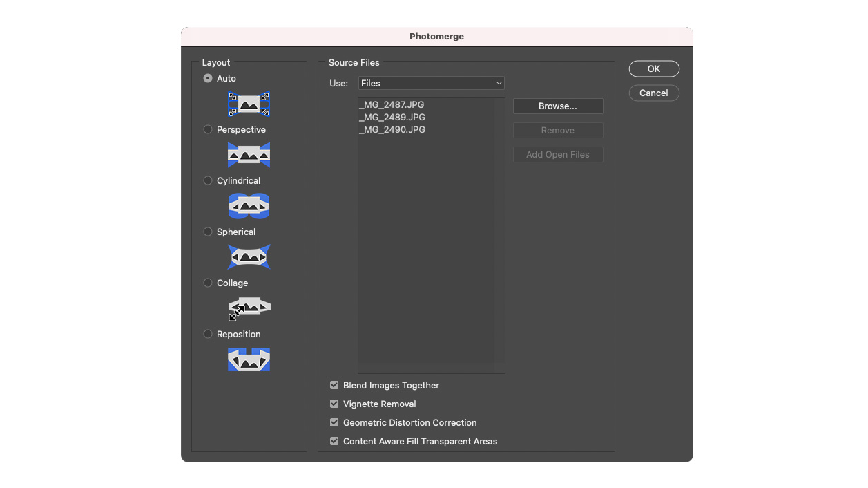Toggle Geometric Distortion Correction checkbox

click(334, 422)
